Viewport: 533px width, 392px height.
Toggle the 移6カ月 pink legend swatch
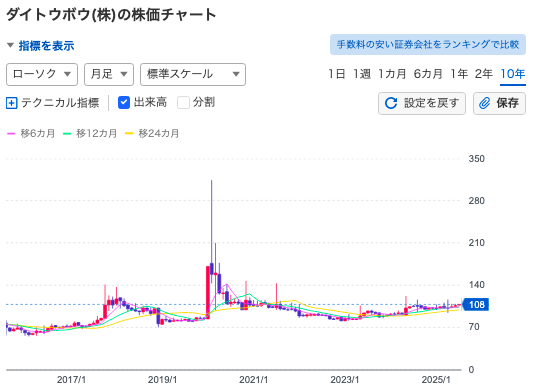11,134
